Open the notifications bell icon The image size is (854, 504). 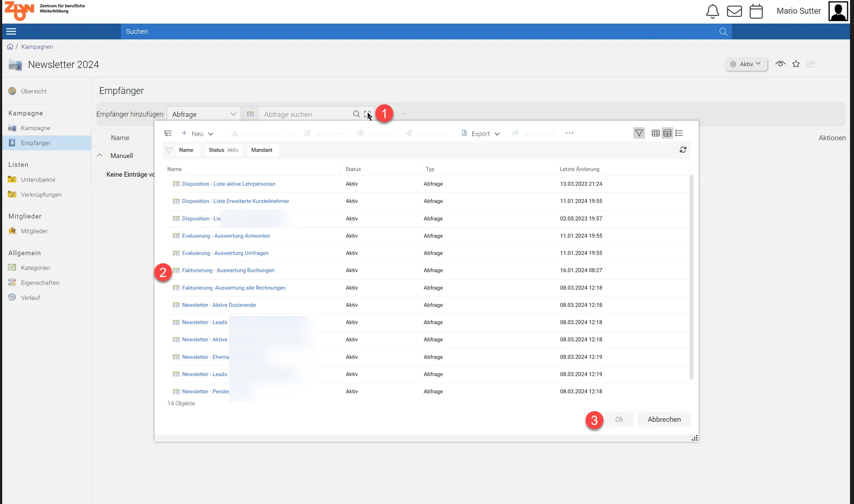coord(712,11)
